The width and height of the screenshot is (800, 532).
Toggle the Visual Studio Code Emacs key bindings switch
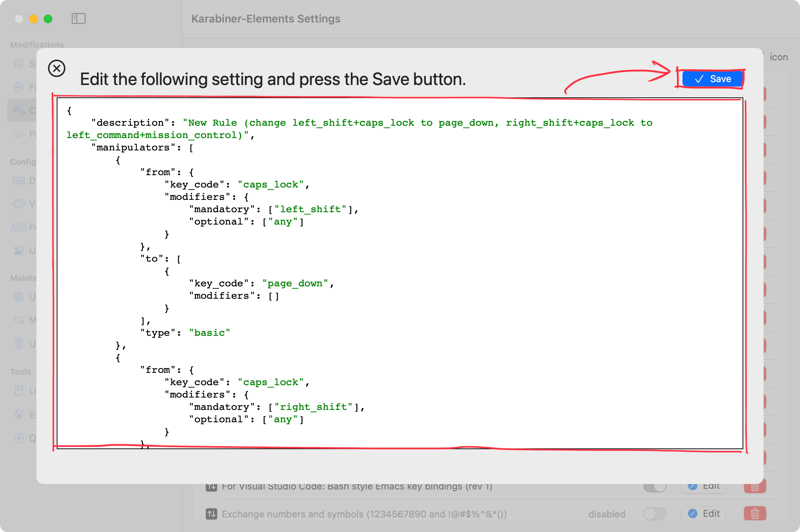655,487
